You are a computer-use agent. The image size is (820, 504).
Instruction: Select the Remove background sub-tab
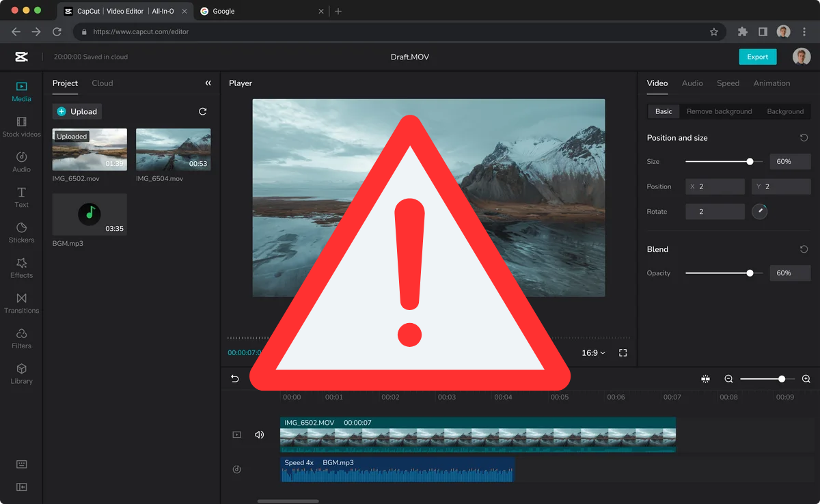click(x=719, y=111)
